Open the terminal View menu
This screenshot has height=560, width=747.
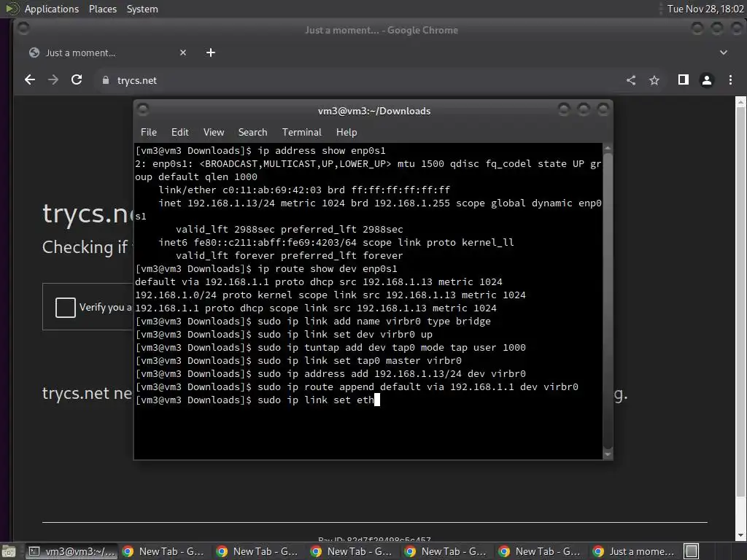click(214, 132)
